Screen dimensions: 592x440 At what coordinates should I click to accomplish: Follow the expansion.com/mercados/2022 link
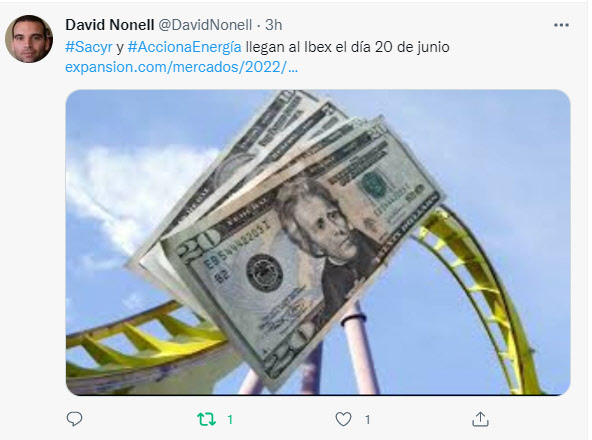point(182,67)
